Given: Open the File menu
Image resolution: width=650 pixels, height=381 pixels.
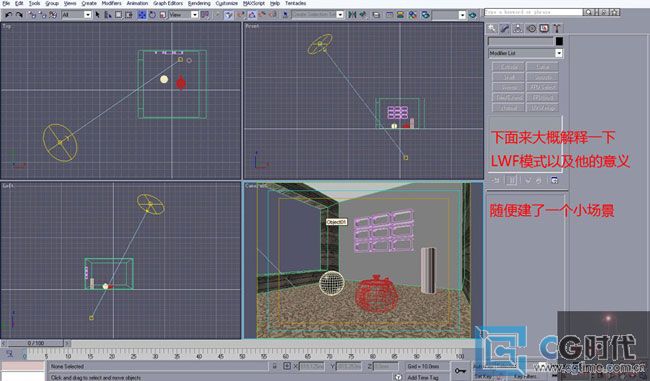Looking at the screenshot, I should (6, 3).
